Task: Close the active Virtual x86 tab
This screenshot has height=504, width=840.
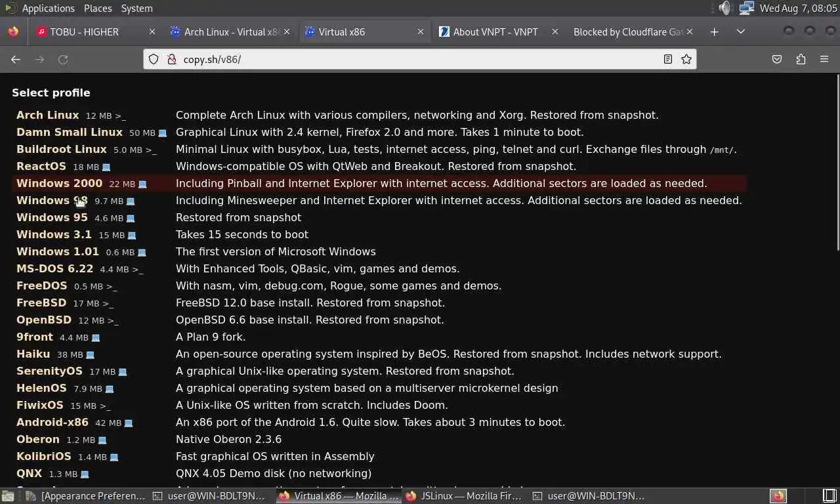Action: [x=421, y=31]
